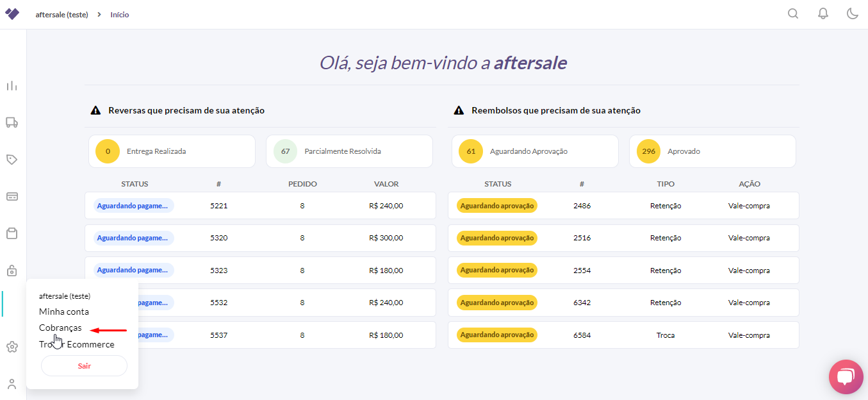Open the Aguardando Aprovação card with 61
This screenshot has width=868, height=400.
(x=534, y=151)
